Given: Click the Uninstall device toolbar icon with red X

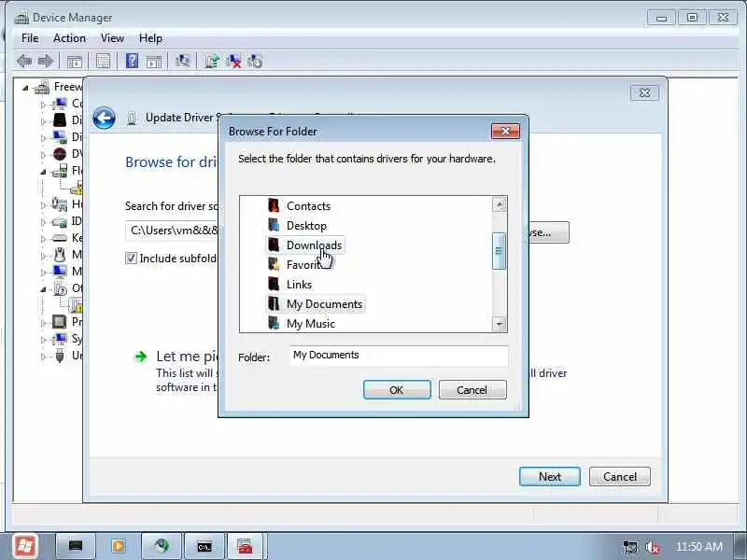Looking at the screenshot, I should 233,61.
